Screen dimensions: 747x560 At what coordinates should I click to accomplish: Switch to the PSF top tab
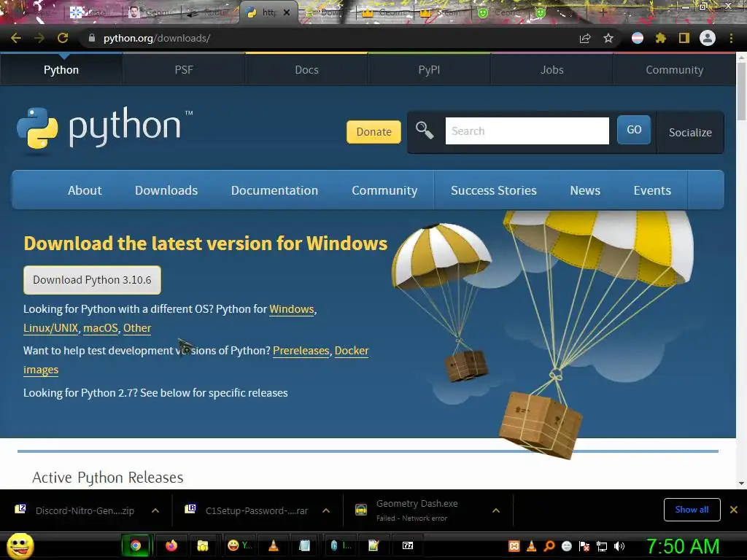coord(184,69)
